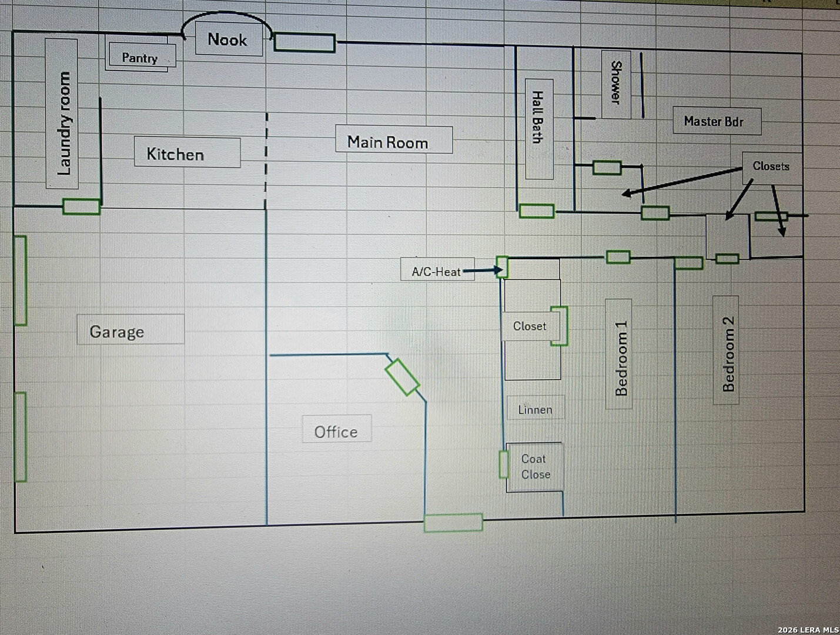Click the Pantry label box
The image size is (840, 635).
coord(140,57)
